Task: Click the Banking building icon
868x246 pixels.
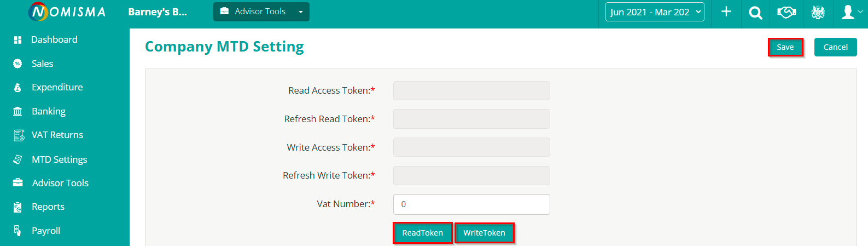Action: (18, 111)
